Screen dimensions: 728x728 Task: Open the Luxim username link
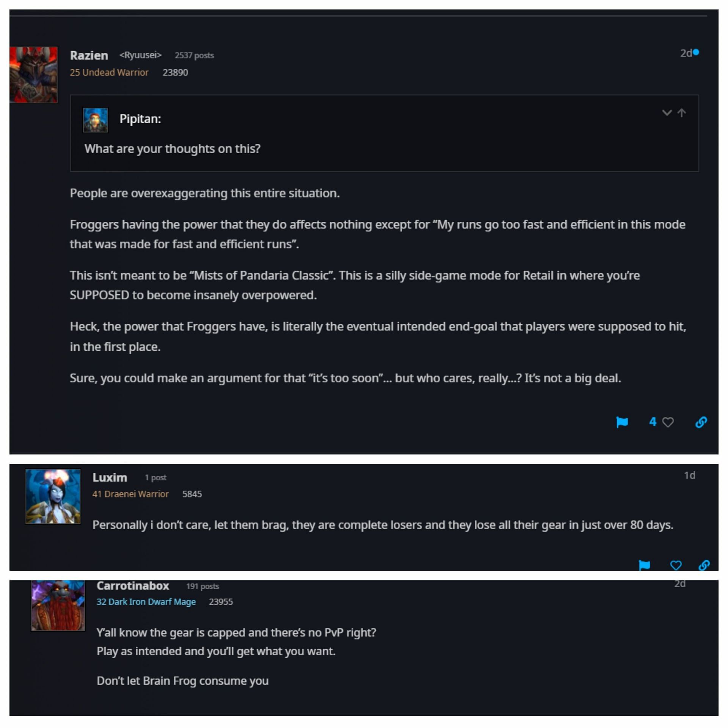110,477
